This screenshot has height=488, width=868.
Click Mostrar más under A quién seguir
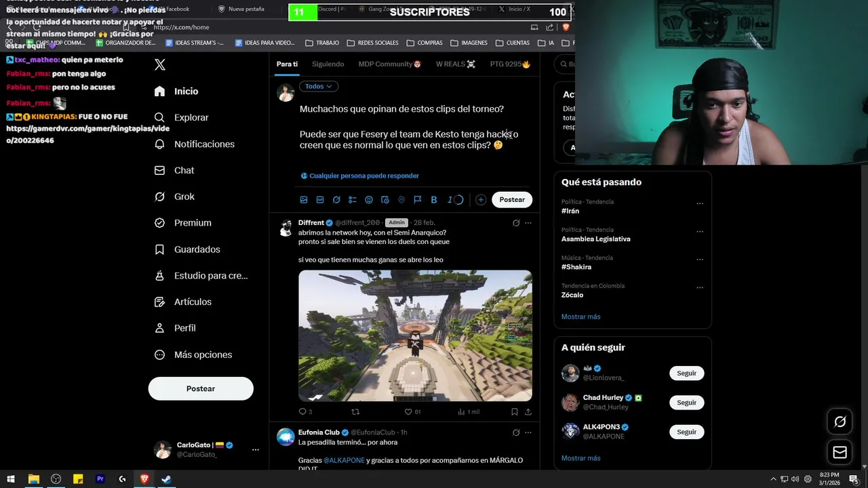(580, 458)
